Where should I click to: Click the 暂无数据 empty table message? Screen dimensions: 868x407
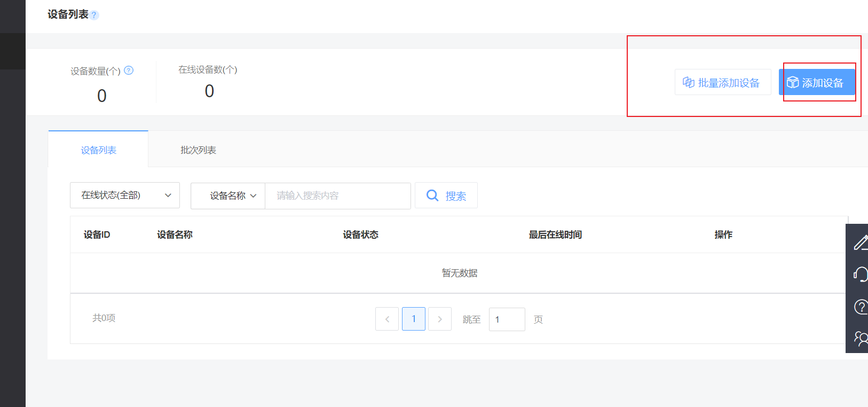460,273
